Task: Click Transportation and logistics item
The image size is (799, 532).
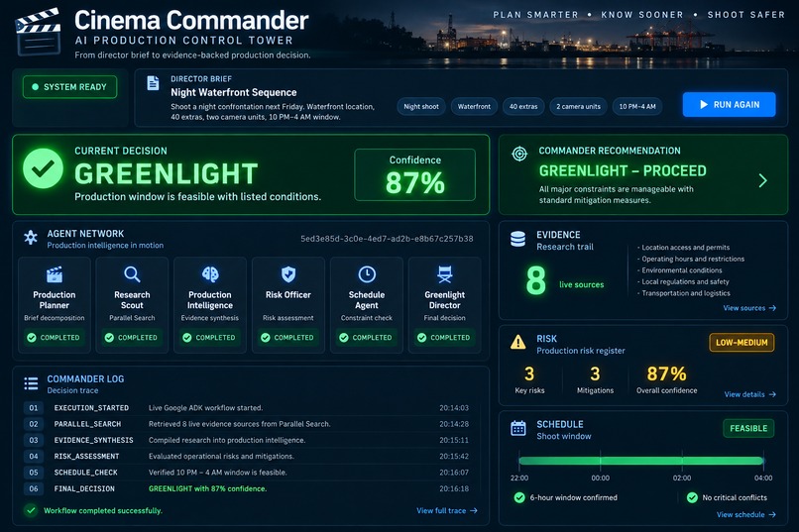Action: pyautogui.click(x=685, y=293)
